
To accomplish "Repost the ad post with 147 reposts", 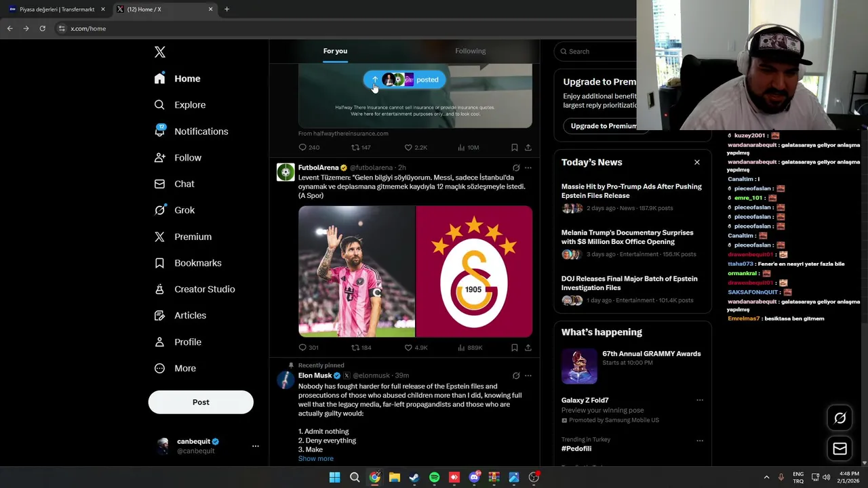I will click(361, 148).
